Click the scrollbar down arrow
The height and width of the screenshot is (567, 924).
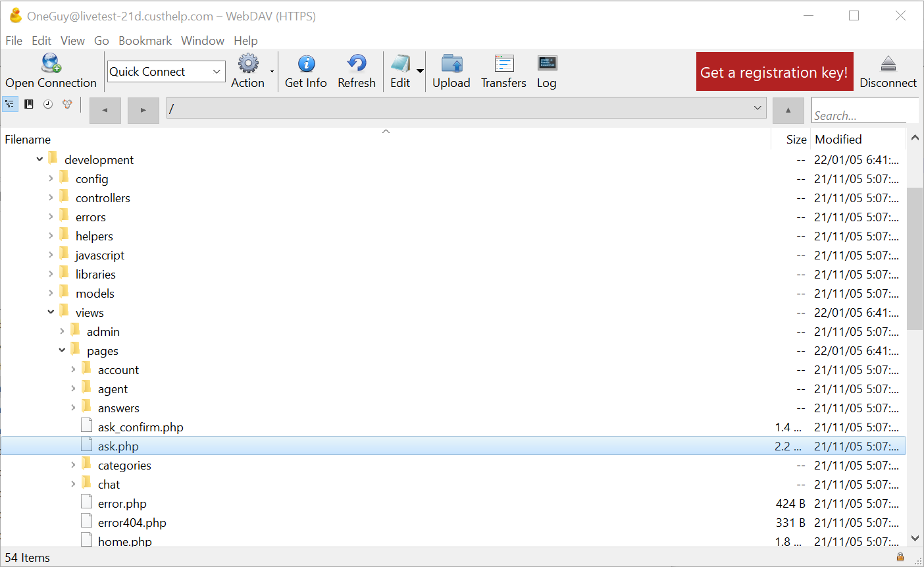click(915, 538)
